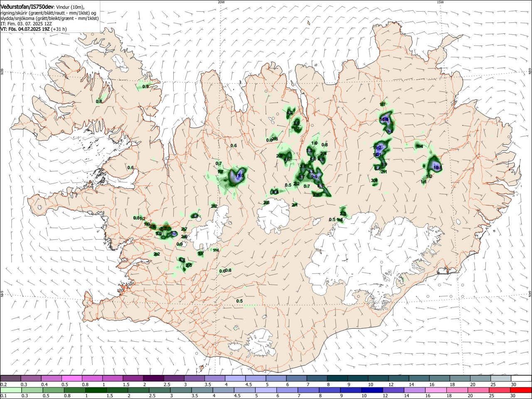Click the '3.4' precipitation value

(374, 180)
